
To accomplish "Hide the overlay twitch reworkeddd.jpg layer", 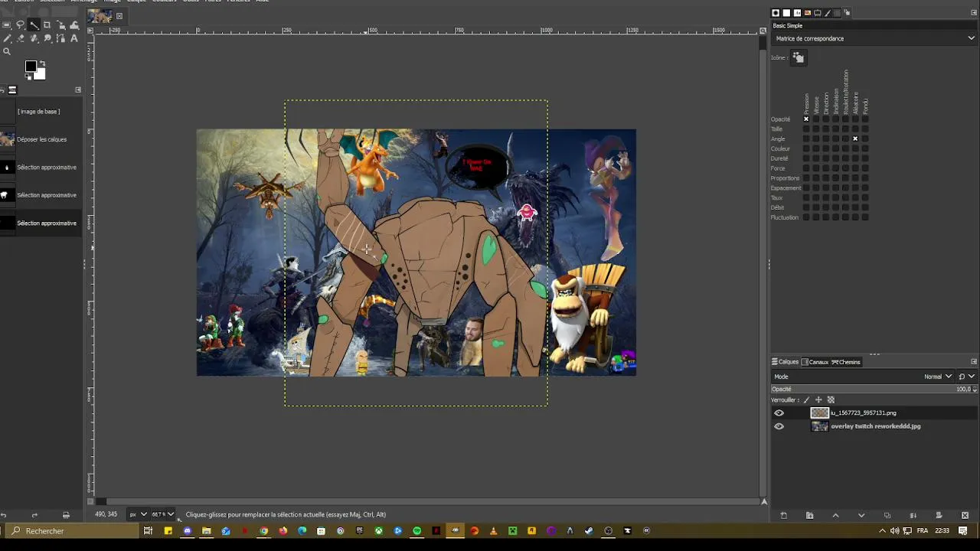I will [x=779, y=426].
